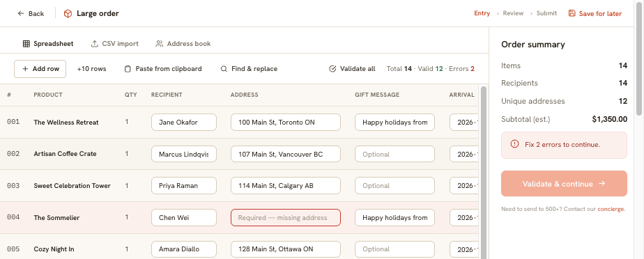Viewport: 644px width, 259px height.
Task: Click the Large order title
Action: [98, 13]
